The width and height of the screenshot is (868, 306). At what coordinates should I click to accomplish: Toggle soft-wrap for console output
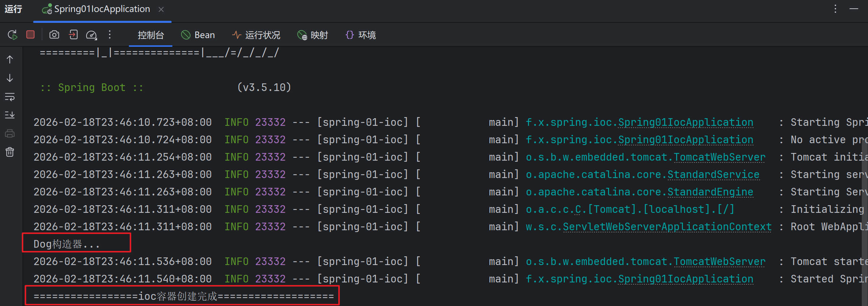click(10, 97)
